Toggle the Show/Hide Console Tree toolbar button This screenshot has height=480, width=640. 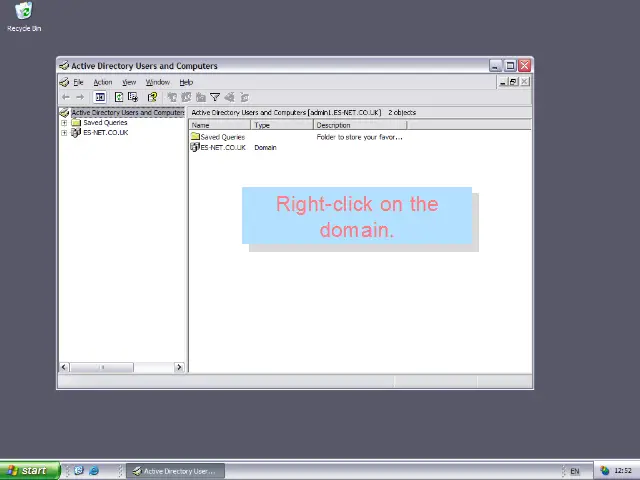click(x=100, y=97)
